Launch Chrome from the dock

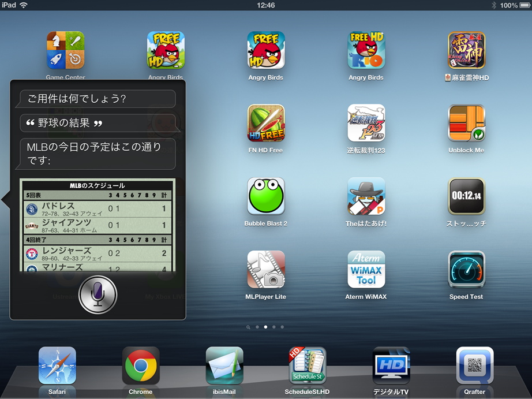141,366
